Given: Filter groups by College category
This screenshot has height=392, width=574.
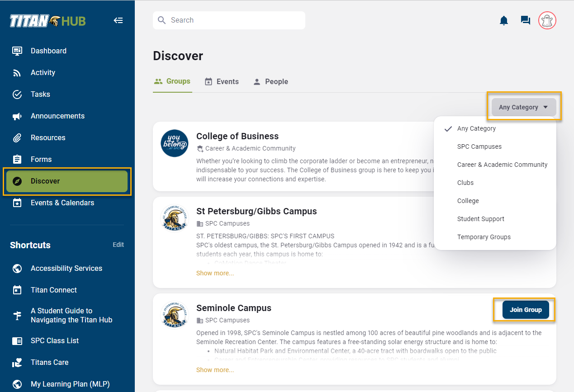Looking at the screenshot, I should pyautogui.click(x=495, y=201).
